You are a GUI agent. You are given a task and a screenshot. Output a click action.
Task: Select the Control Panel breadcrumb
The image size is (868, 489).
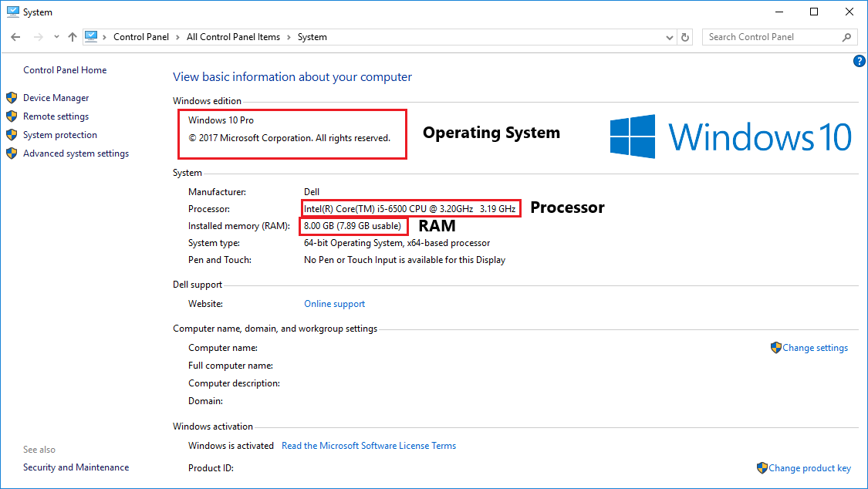(141, 37)
